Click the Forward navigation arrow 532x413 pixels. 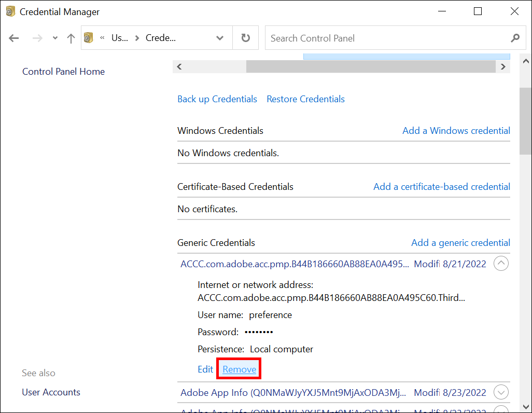37,38
